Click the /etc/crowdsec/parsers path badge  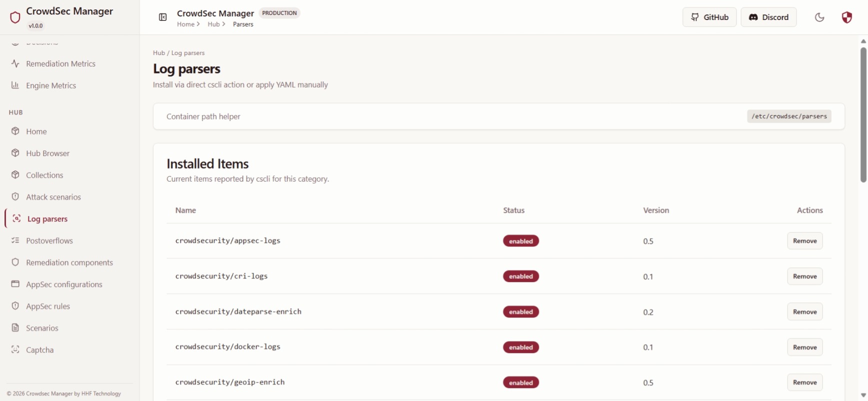coord(789,116)
